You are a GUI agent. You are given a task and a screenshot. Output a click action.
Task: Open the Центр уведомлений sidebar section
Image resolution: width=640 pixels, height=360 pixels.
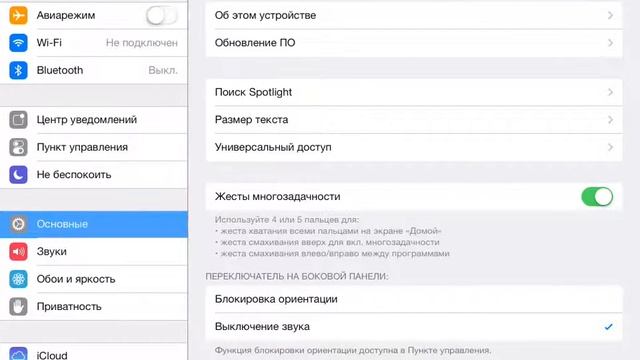tap(94, 120)
